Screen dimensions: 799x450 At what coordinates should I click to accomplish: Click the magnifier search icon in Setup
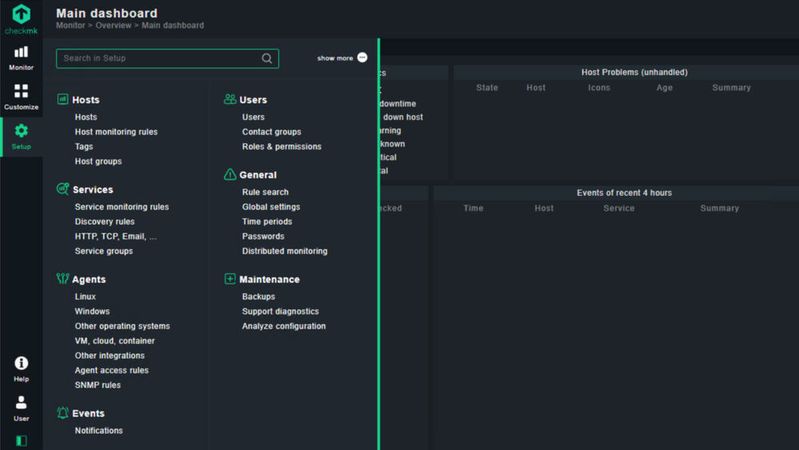267,59
